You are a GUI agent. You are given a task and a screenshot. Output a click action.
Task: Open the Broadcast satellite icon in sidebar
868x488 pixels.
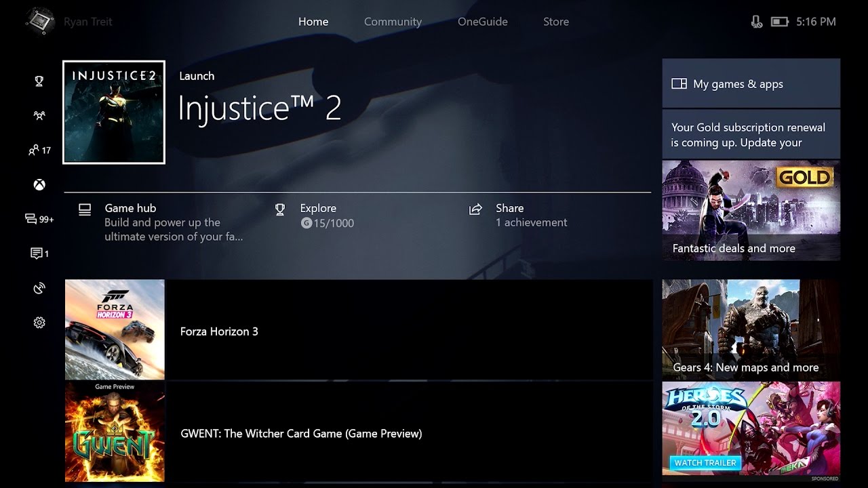[39, 289]
